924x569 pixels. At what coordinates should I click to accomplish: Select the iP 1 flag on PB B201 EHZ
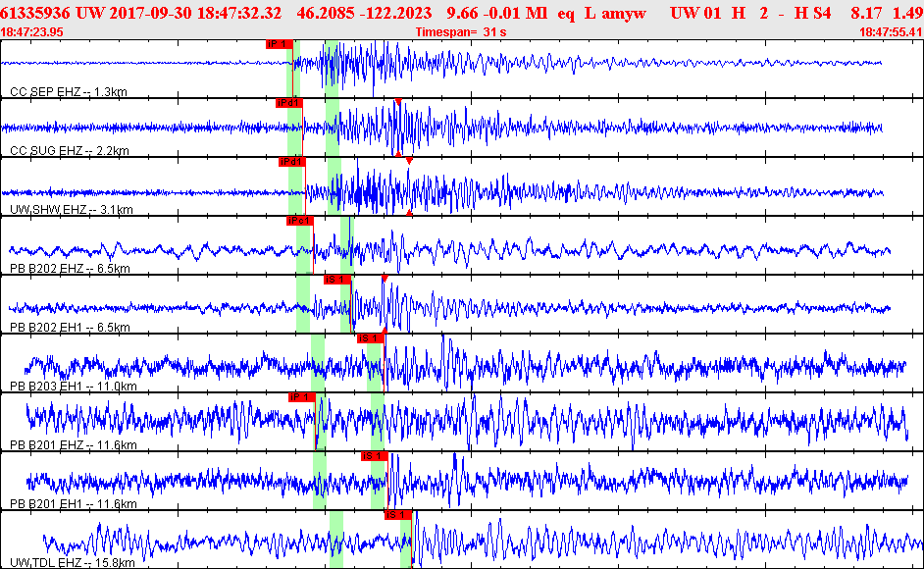(x=302, y=397)
